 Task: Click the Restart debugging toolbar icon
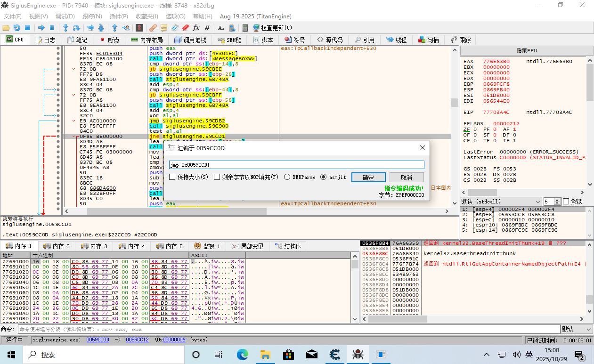coord(16,28)
